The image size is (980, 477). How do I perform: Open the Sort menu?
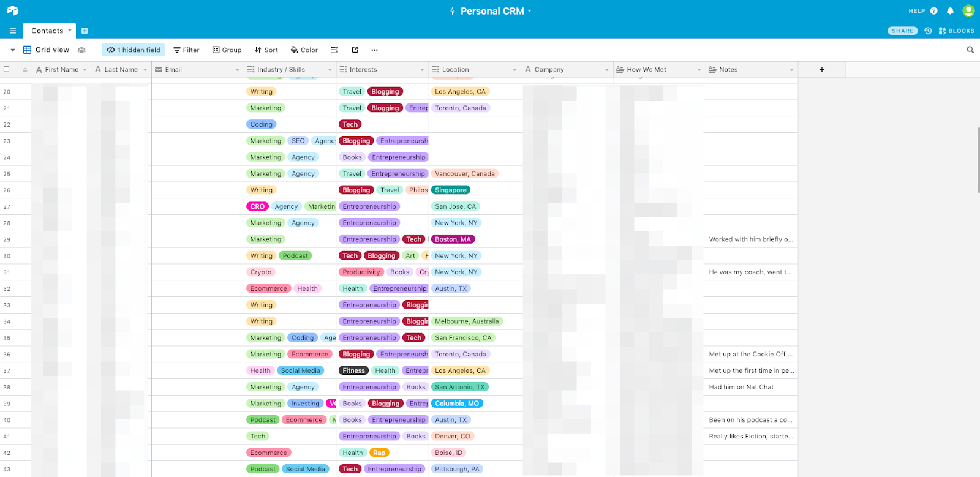[266, 50]
